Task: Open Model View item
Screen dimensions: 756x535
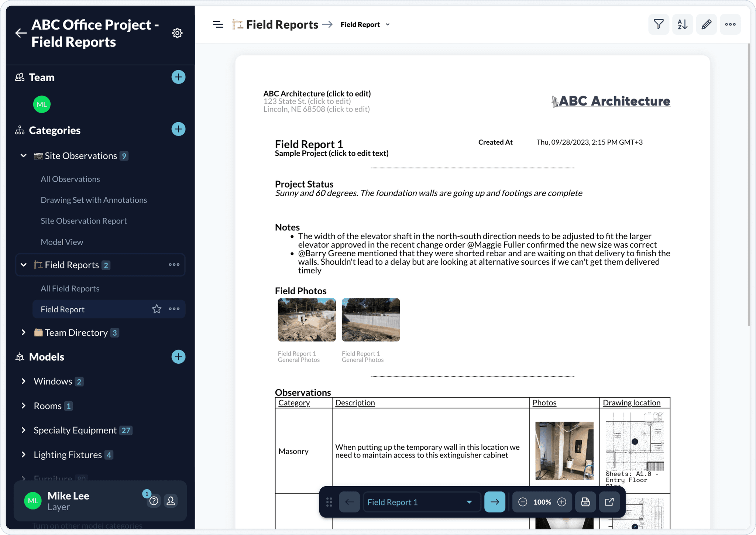Action: 62,242
